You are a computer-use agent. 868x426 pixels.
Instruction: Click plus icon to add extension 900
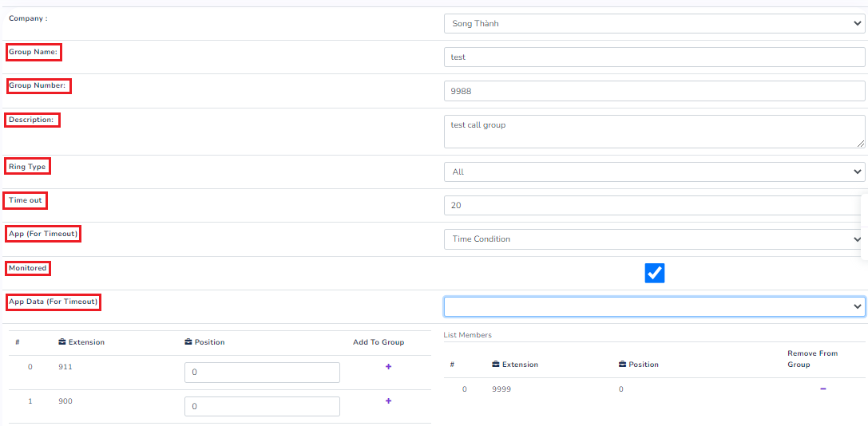pyautogui.click(x=388, y=400)
